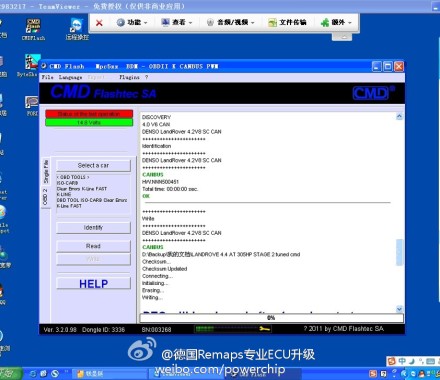Open the Plugins menu
This screenshot has height=380, width=440.
[x=129, y=77]
